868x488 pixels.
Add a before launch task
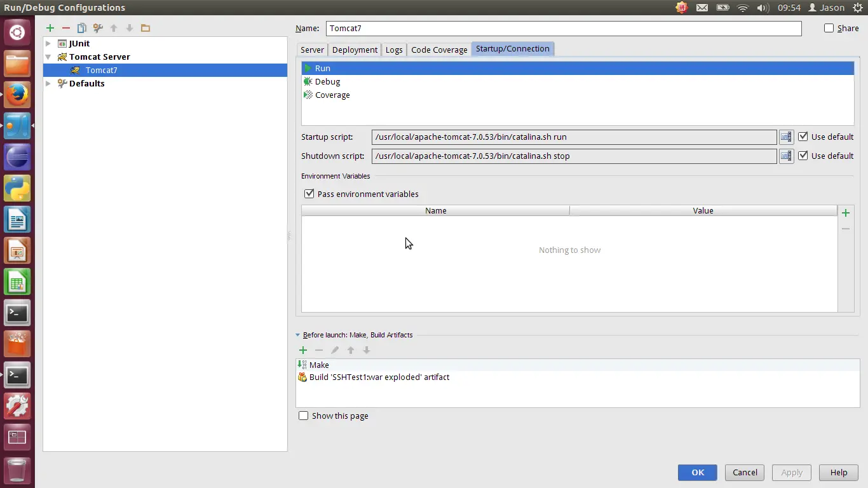click(303, 350)
